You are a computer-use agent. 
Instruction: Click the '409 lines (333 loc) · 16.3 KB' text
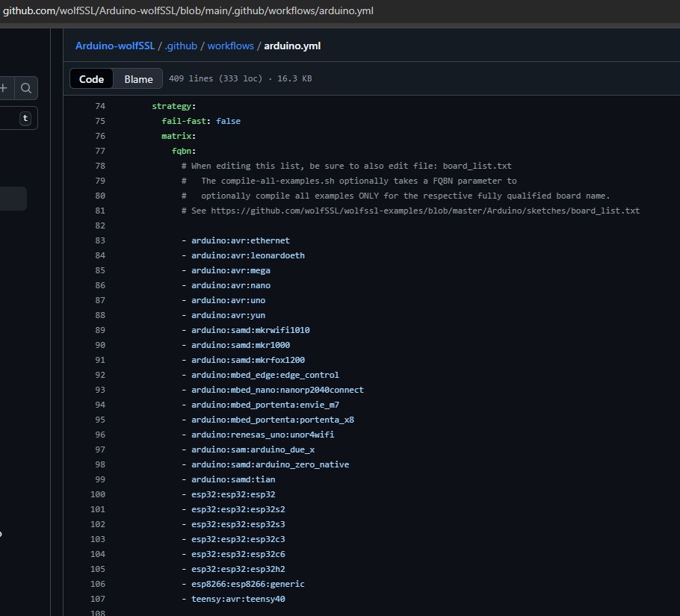tap(241, 78)
